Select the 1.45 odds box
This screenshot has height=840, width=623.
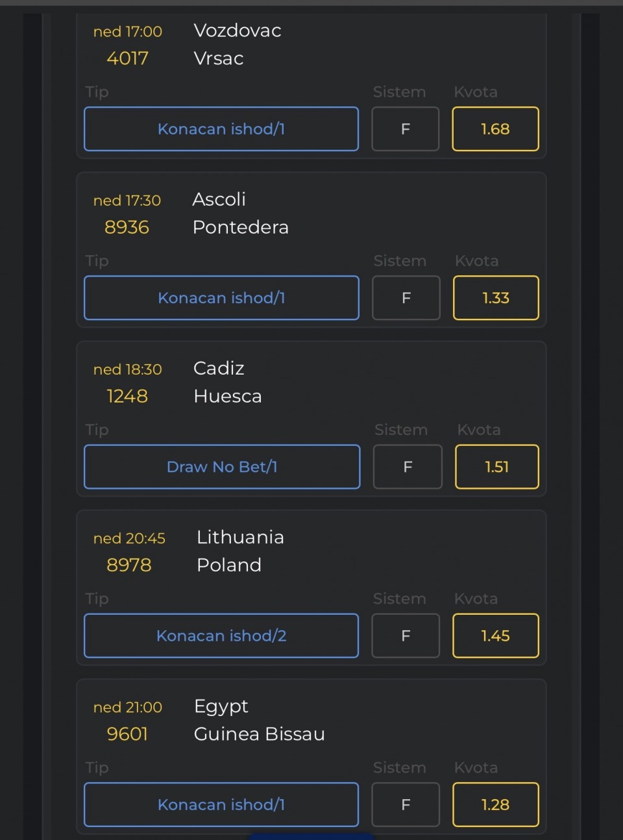tap(495, 636)
